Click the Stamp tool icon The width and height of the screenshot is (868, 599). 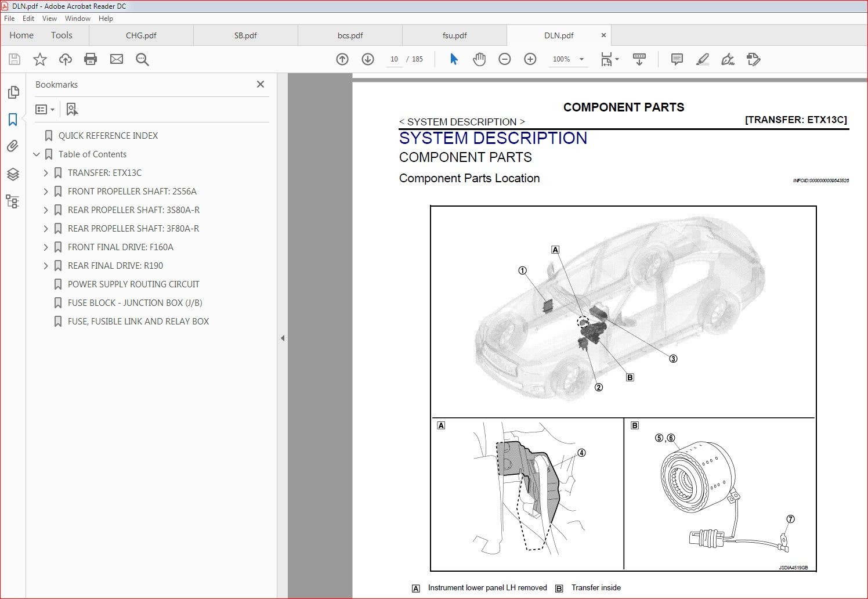click(x=753, y=59)
